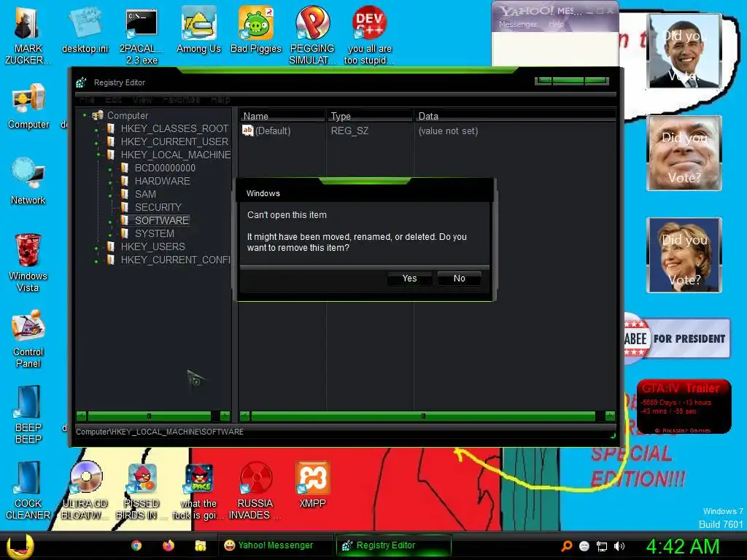Click the Type column header
Image resolution: width=747 pixels, height=560 pixels.
click(369, 116)
